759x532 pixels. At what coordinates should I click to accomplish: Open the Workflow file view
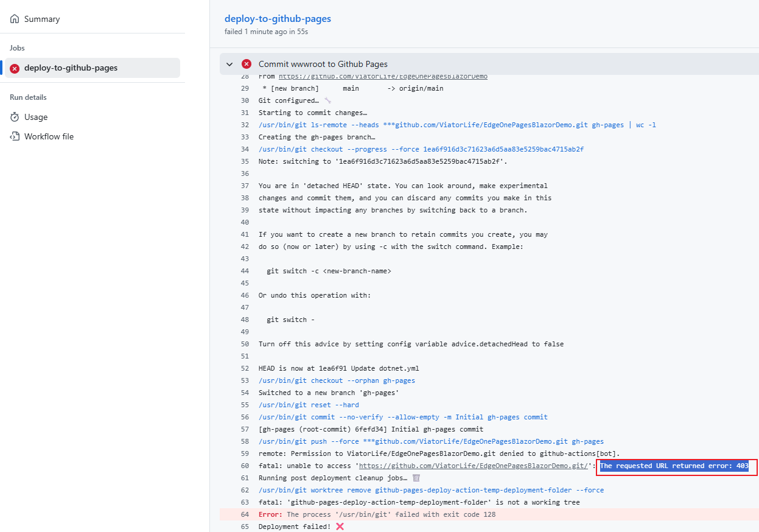point(49,136)
